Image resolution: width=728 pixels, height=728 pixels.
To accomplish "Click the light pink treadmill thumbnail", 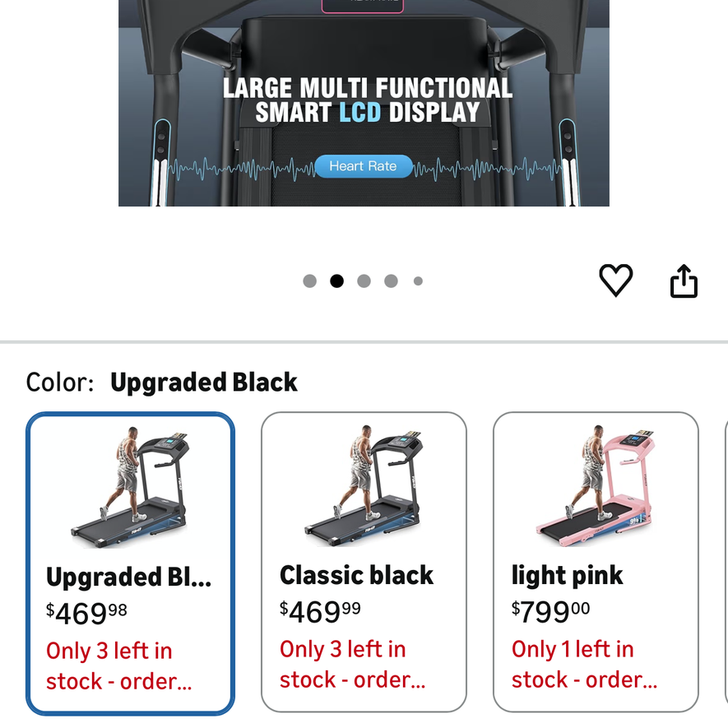I will (x=596, y=485).
